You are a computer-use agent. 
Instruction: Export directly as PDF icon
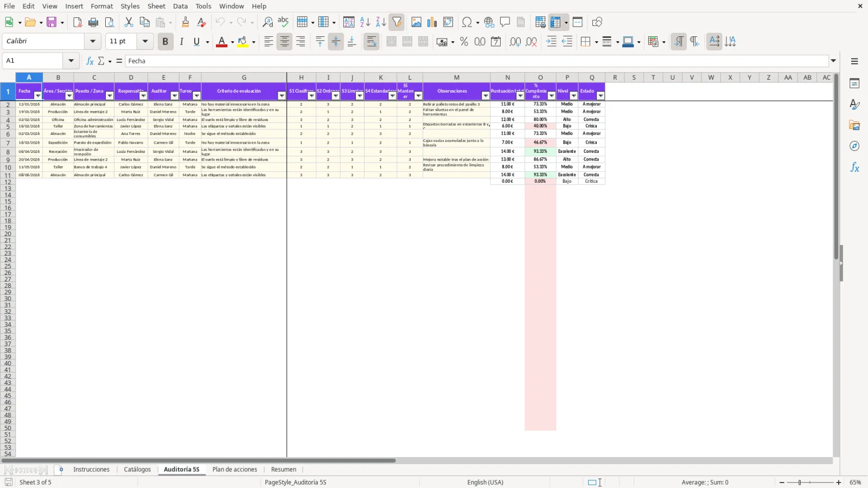coord(78,22)
